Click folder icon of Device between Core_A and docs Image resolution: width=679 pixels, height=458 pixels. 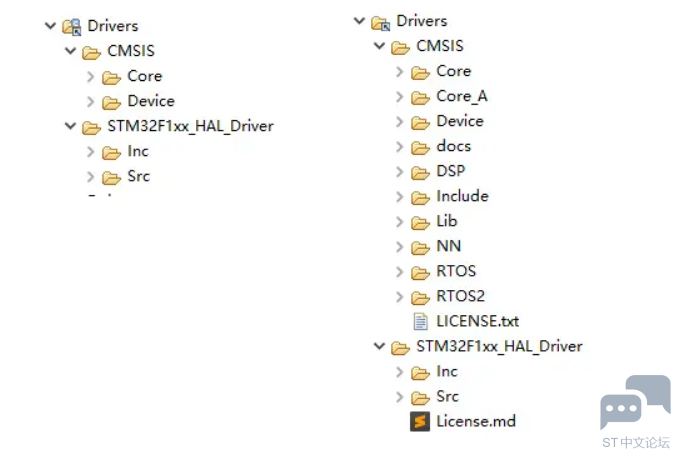click(420, 123)
